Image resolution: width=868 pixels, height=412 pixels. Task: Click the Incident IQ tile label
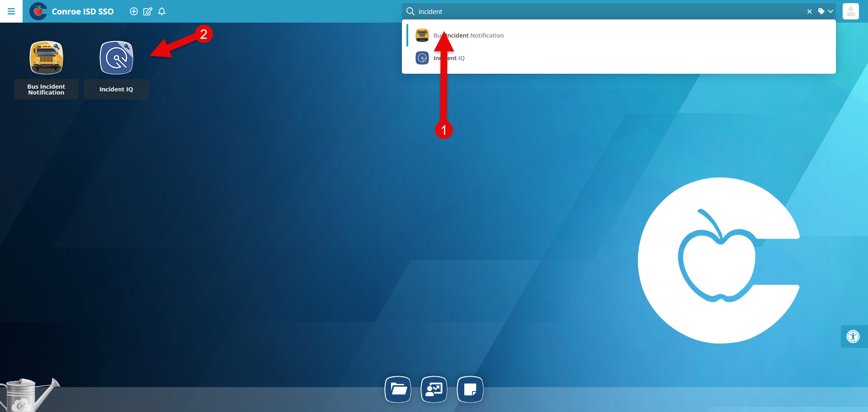tap(116, 90)
